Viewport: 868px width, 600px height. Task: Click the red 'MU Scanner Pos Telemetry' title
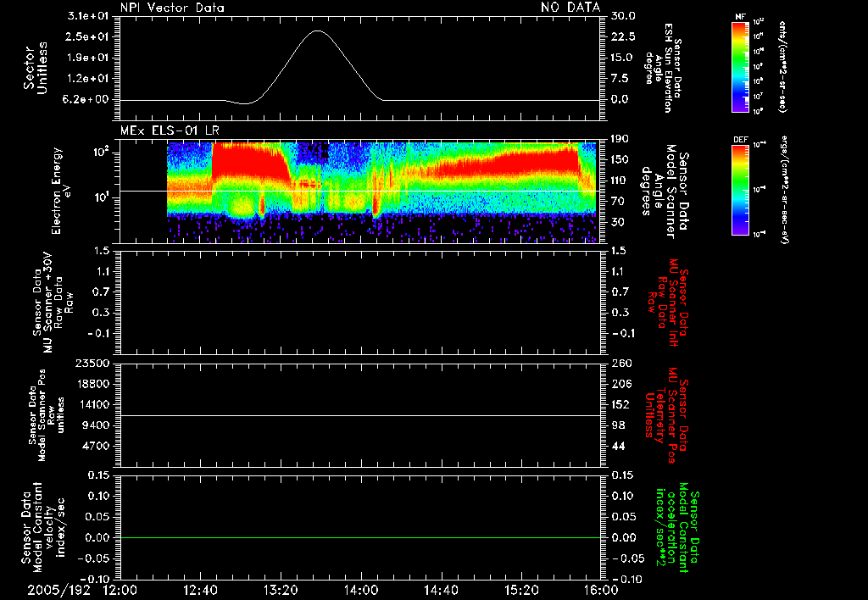pos(667,415)
